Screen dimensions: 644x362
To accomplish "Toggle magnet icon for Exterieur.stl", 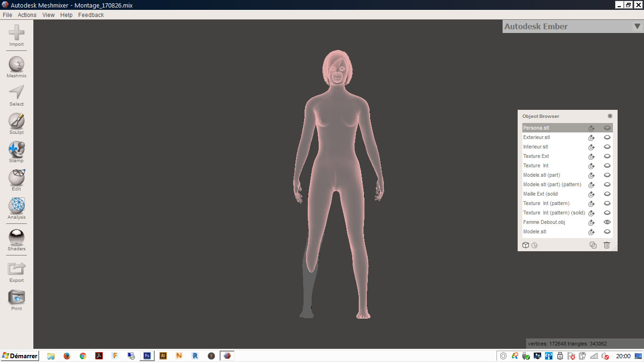I will (x=591, y=138).
